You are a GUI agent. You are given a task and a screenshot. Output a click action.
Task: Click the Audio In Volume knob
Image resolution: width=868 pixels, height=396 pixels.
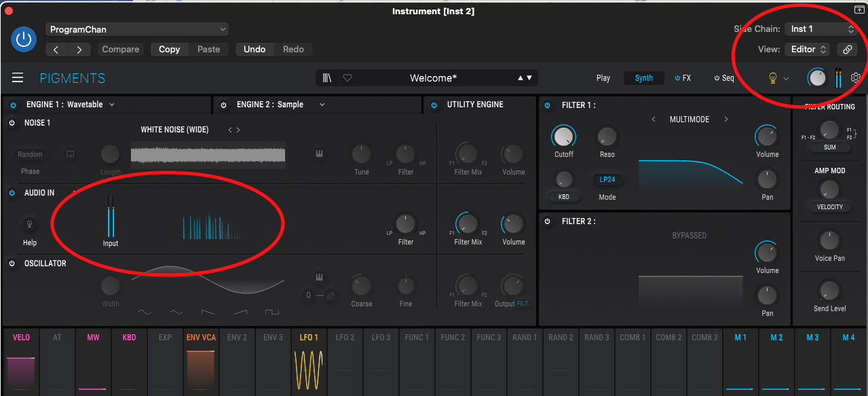click(x=513, y=224)
